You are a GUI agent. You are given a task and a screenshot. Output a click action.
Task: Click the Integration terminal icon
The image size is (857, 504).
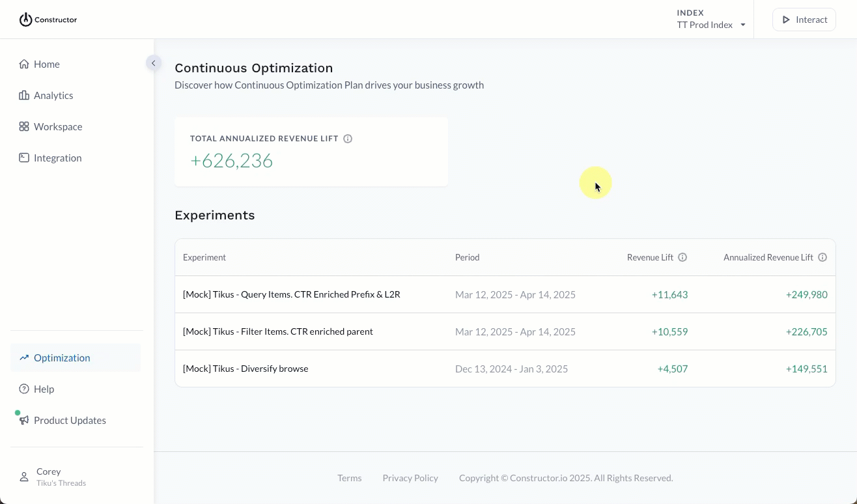click(x=24, y=158)
